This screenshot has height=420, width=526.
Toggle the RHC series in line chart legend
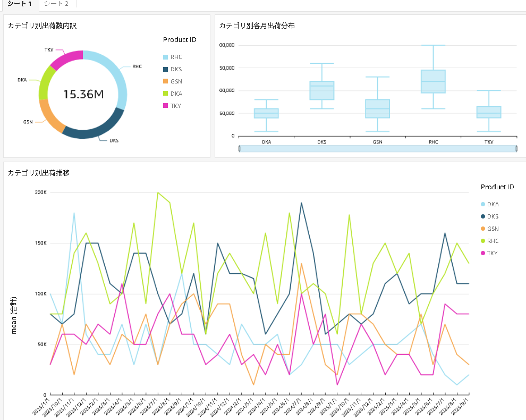tap(493, 241)
